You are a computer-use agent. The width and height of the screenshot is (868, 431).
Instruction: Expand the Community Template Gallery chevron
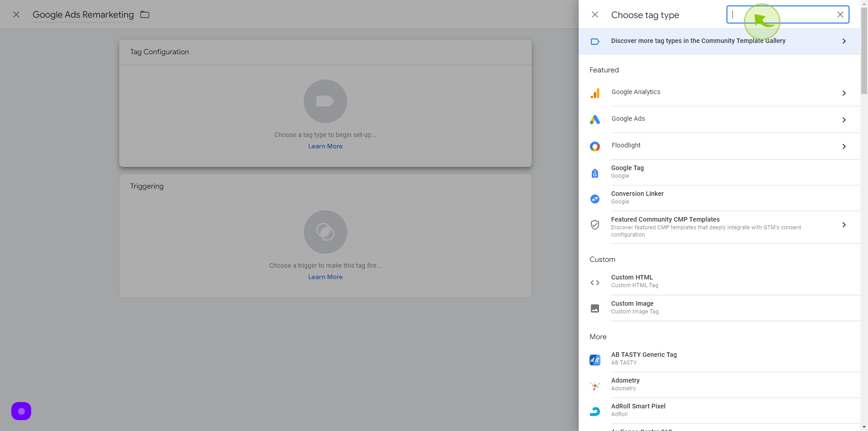(x=844, y=41)
